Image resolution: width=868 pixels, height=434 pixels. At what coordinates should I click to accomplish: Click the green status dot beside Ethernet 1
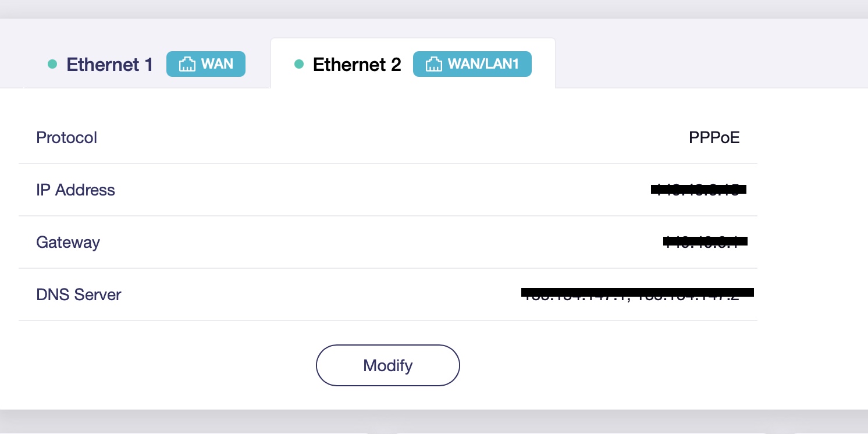pyautogui.click(x=52, y=65)
